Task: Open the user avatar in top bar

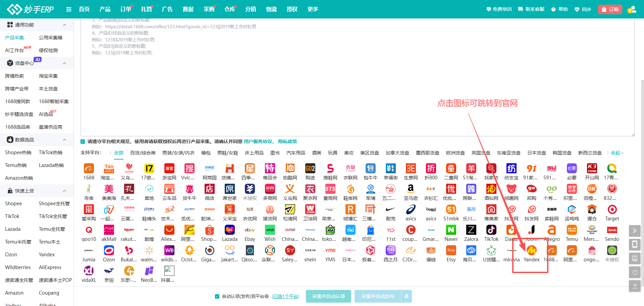Action: [x=632, y=9]
